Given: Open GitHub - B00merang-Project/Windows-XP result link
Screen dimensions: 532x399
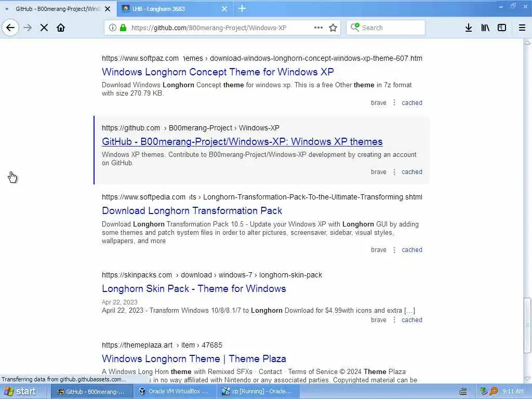Looking at the screenshot, I should coord(242,141).
